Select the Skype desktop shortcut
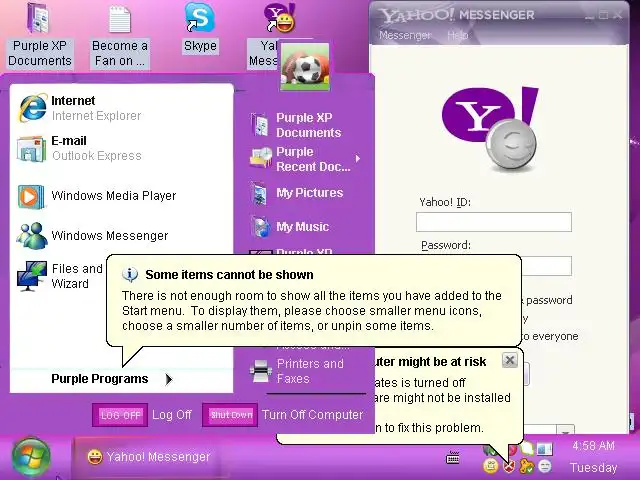The width and height of the screenshot is (640, 480). (200, 29)
